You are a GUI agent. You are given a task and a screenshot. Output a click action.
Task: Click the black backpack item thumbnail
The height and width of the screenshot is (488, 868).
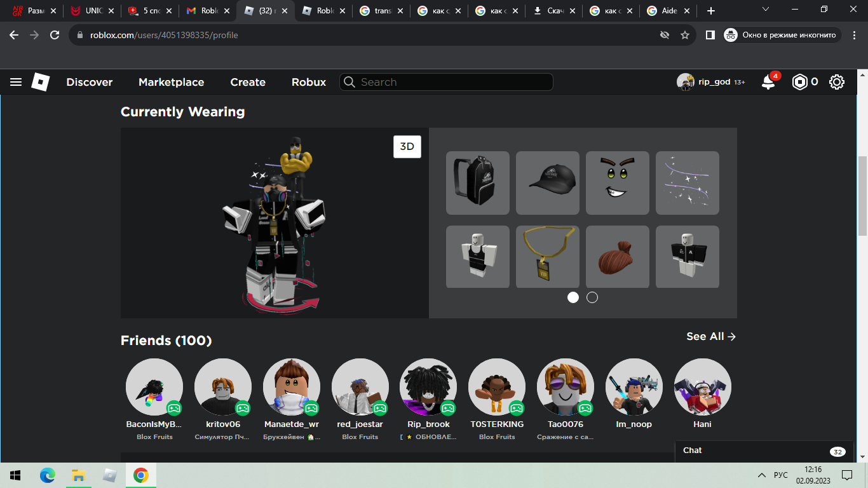(x=478, y=183)
